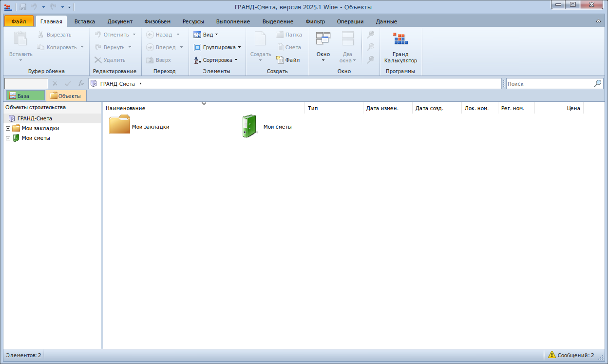Sort by the Цена column header
This screenshot has width=608, height=364.
[x=559, y=108]
